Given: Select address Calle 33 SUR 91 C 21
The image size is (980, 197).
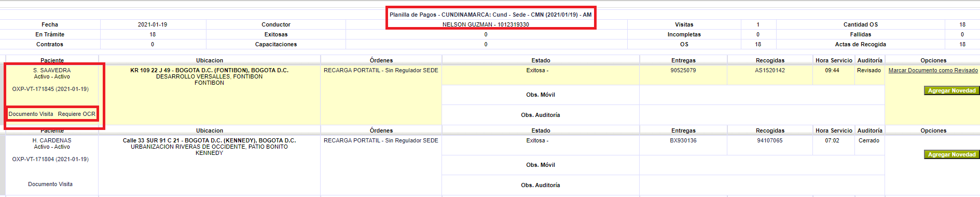Looking at the screenshot, I should (x=209, y=140).
